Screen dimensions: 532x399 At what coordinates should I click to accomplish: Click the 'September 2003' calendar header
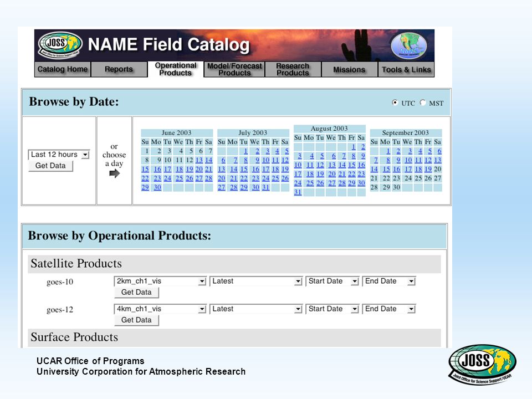[406, 132]
